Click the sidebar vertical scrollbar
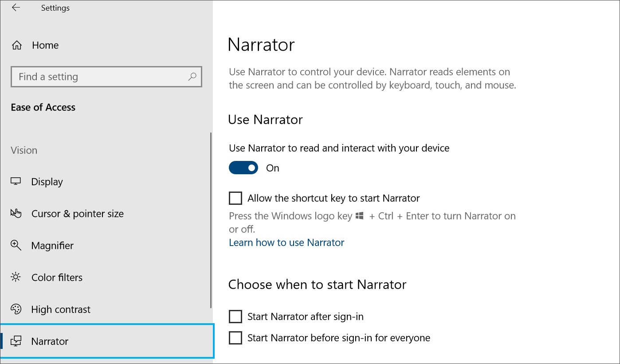This screenshot has height=364, width=620. point(211,220)
